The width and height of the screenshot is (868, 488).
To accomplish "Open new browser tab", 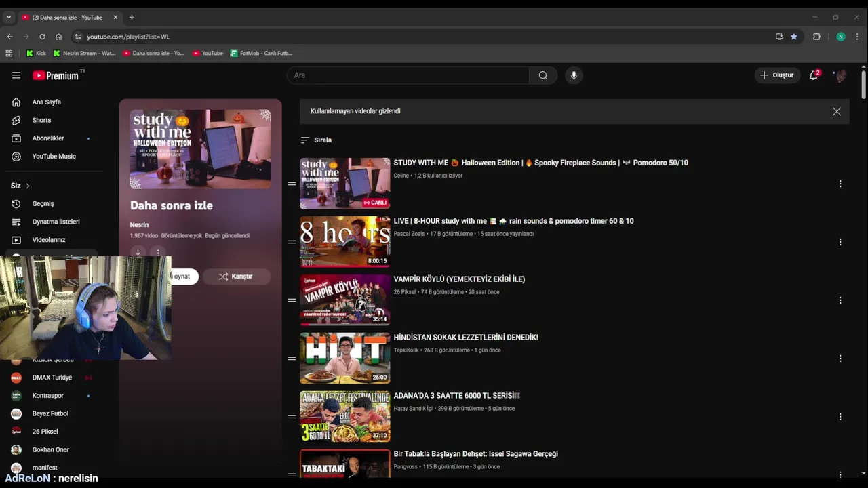I will click(x=132, y=17).
